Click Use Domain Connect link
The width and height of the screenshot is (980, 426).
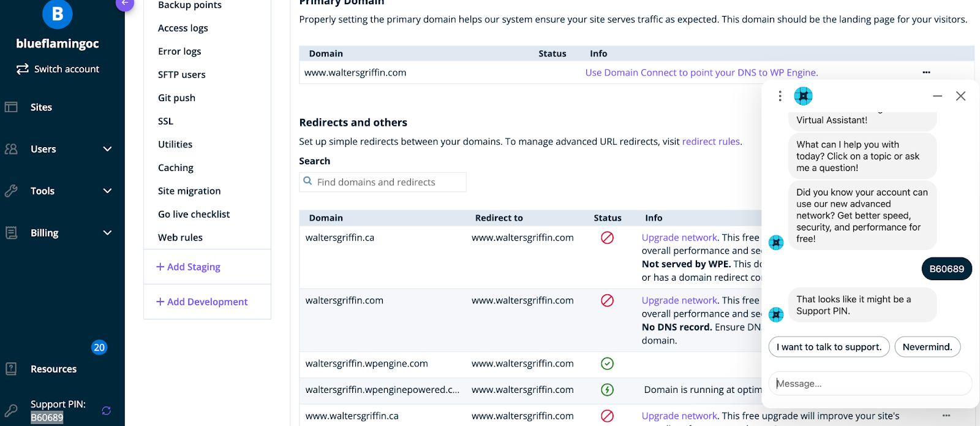701,72
